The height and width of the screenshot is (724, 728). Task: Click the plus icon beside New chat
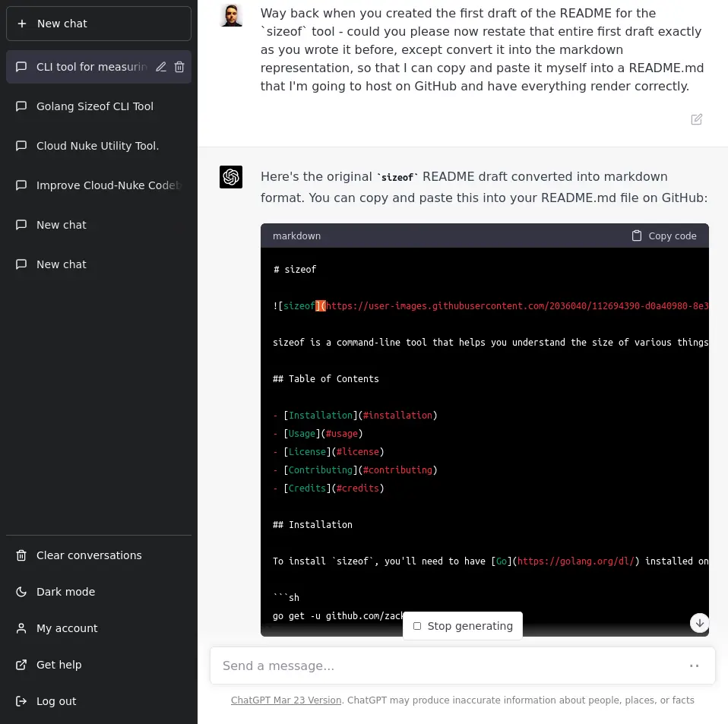[22, 24]
